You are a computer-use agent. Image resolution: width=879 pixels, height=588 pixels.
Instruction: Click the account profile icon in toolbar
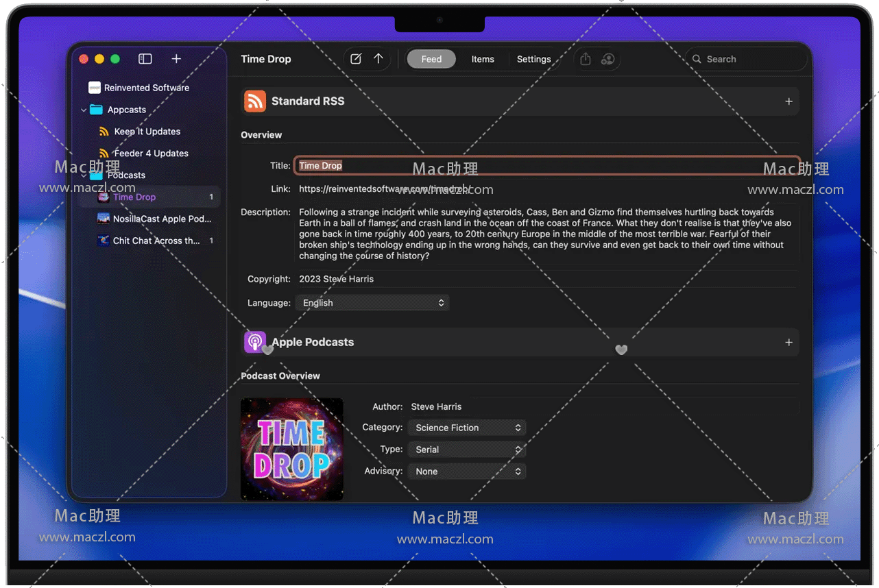coord(607,59)
